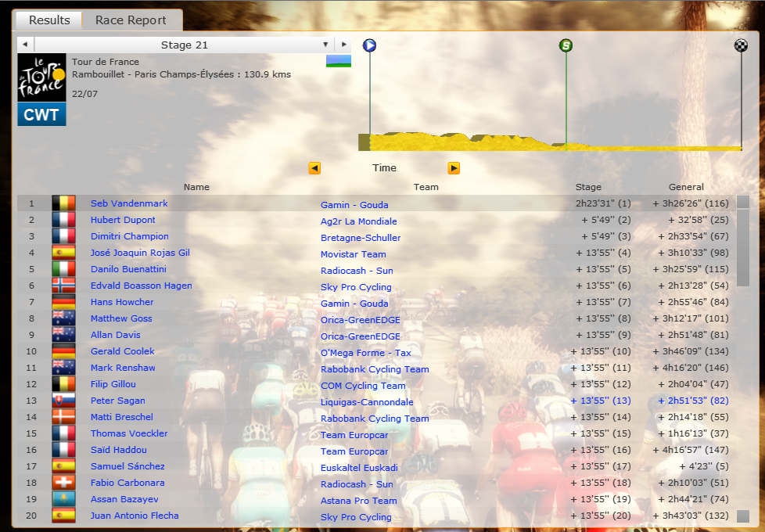Open rider Allan Davis

click(115, 335)
